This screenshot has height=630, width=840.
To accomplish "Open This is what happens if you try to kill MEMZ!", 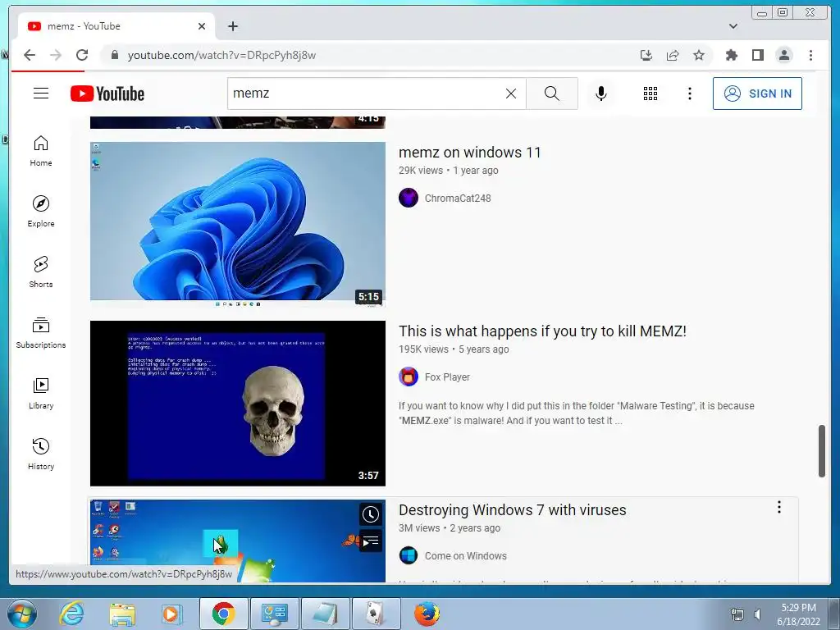I will click(x=542, y=331).
